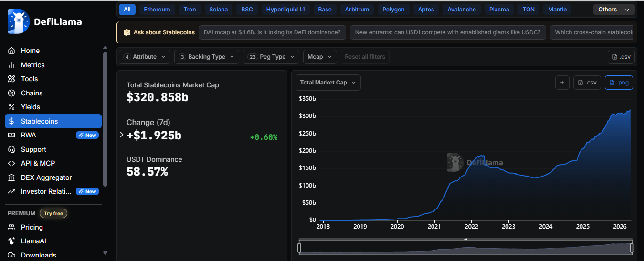Image resolution: width=644 pixels, height=261 pixels.
Task: Open the DEX Aggregator page
Action: 46,177
